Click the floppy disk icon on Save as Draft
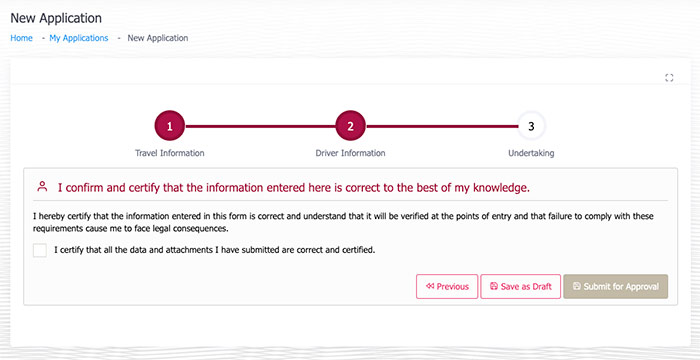700x360 pixels. click(494, 286)
